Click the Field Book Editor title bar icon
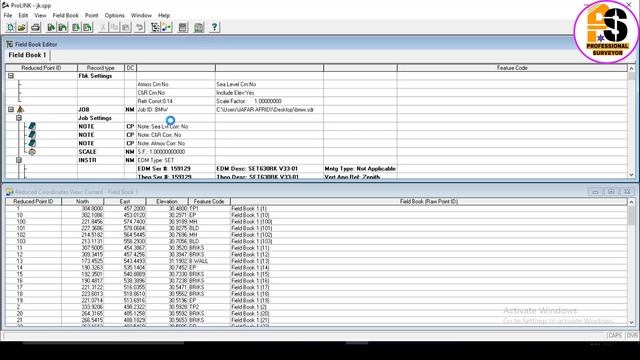Screen dimensions: 640x360 (x=9, y=44)
